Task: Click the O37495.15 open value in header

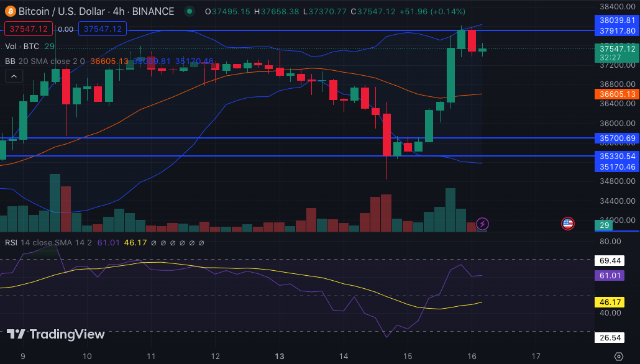Action: [227, 11]
